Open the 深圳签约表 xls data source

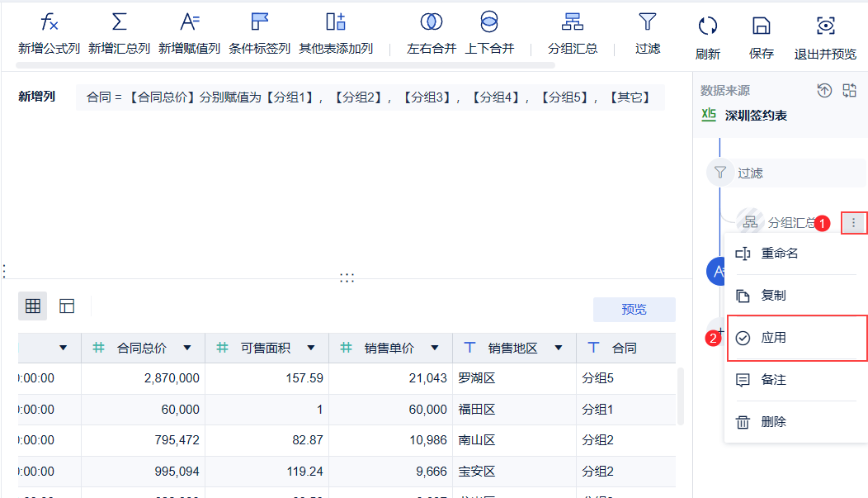[744, 116]
